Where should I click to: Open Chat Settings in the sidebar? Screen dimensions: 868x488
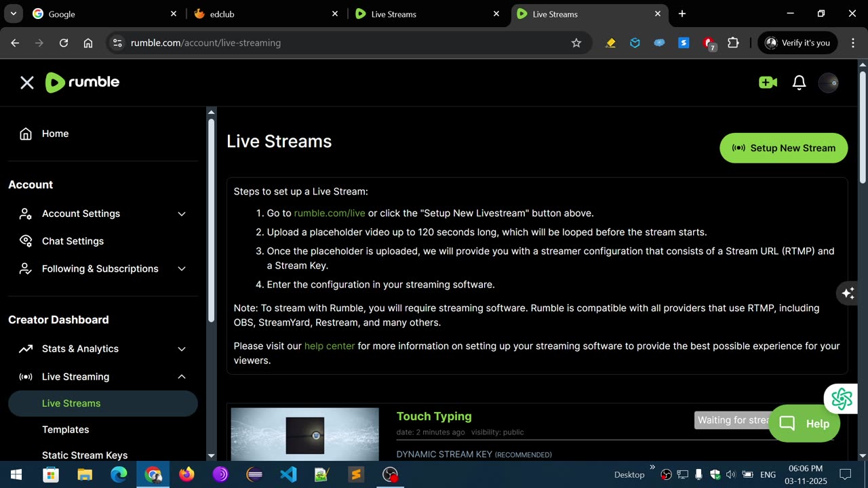click(103, 241)
